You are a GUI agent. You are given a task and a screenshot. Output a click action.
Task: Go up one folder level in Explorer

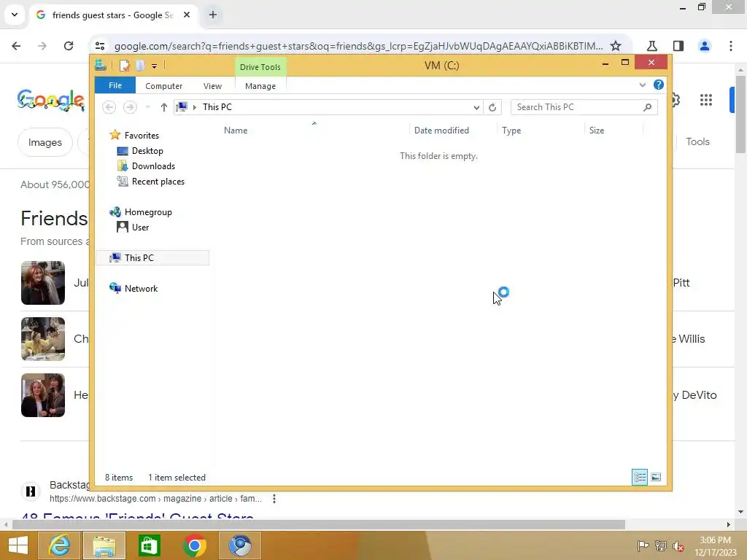pos(164,107)
